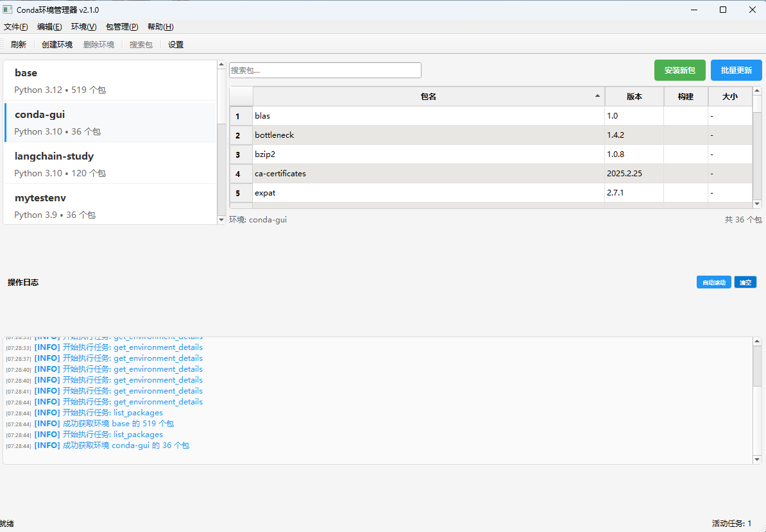Select the base environment
This screenshot has height=532, width=766.
pos(110,81)
